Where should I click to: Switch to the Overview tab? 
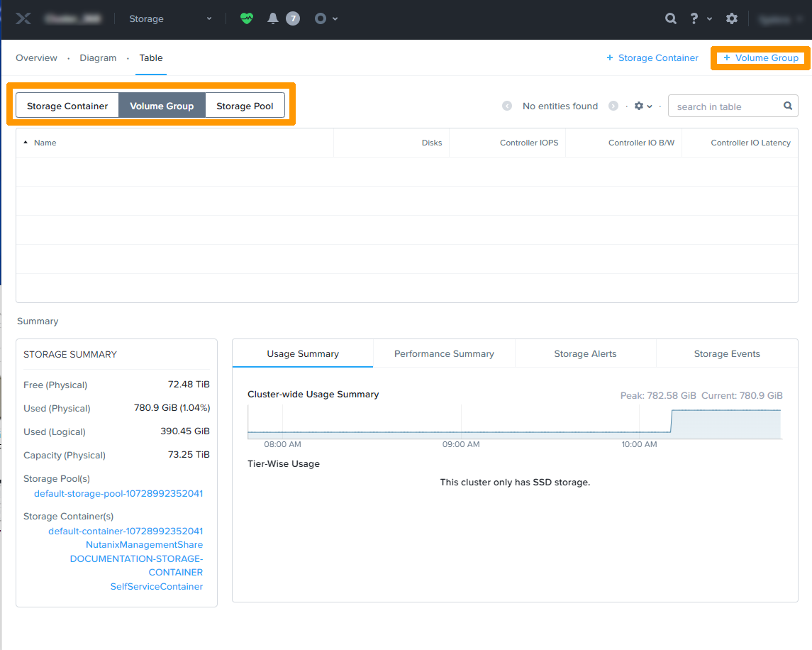coord(36,57)
